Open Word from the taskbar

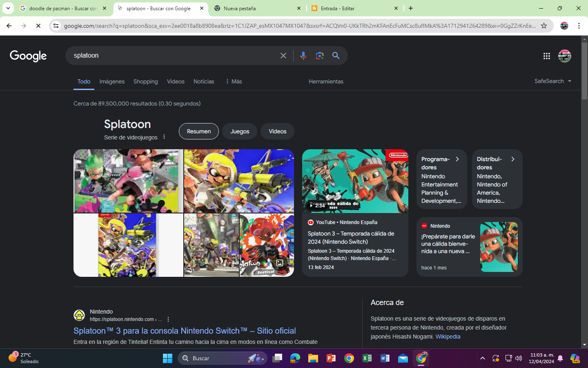pyautogui.click(x=385, y=358)
